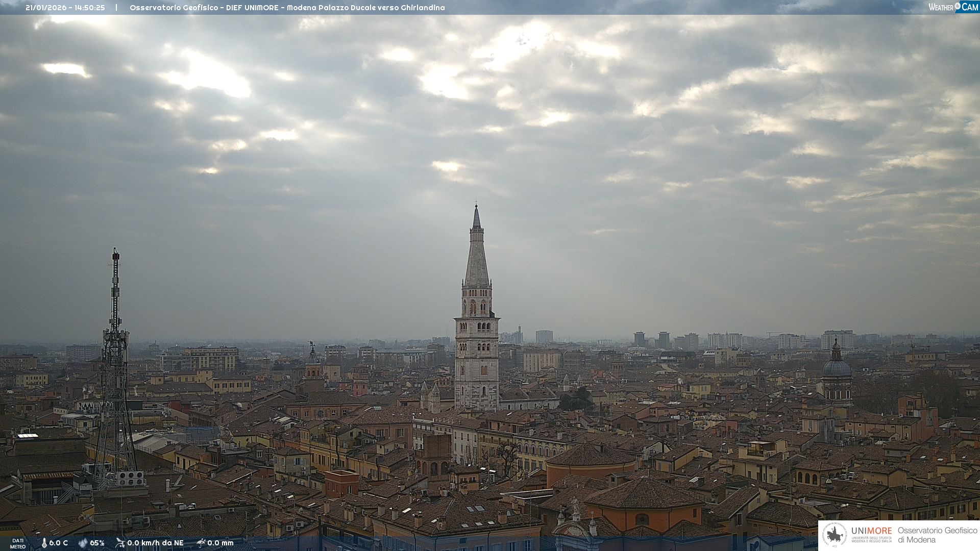Screen dimensions: 980x551
Task: Click the Università degli Studi subtitle text
Action: (x=871, y=540)
